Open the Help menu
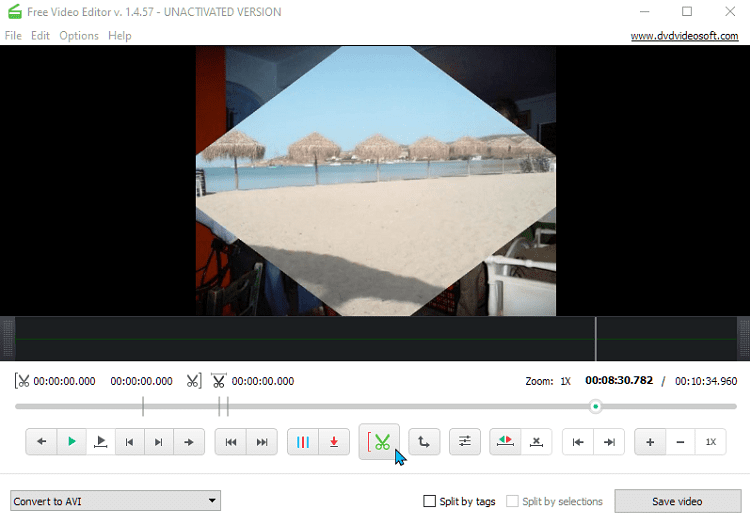This screenshot has width=750, height=514. [120, 36]
